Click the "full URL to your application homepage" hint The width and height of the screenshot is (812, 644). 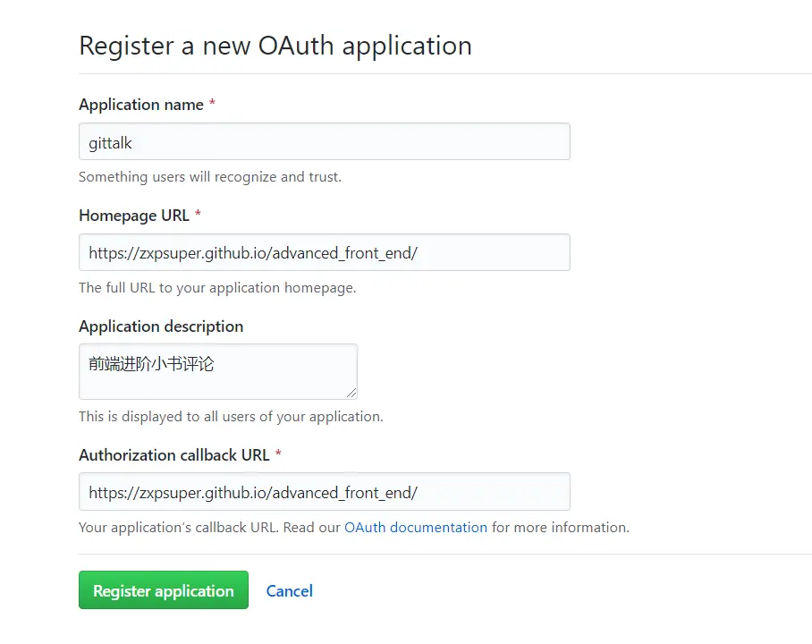[217, 288]
